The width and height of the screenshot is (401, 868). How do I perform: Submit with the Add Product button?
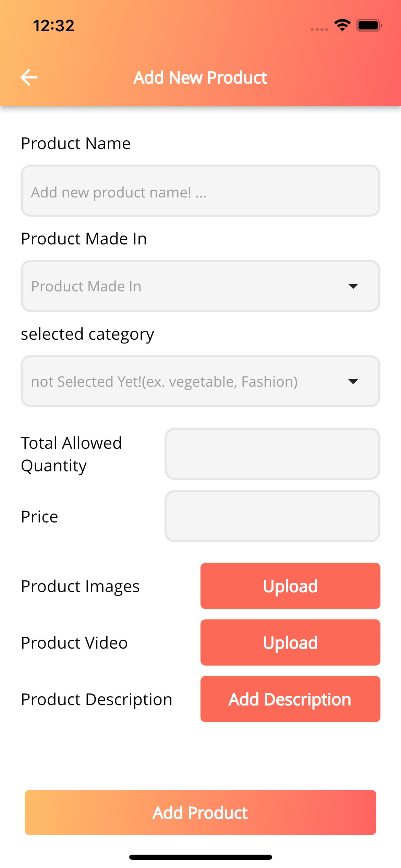pyautogui.click(x=200, y=812)
